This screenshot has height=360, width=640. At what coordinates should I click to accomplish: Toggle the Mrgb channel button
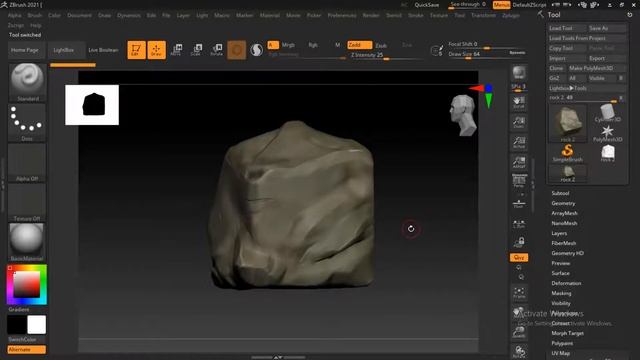tap(289, 45)
